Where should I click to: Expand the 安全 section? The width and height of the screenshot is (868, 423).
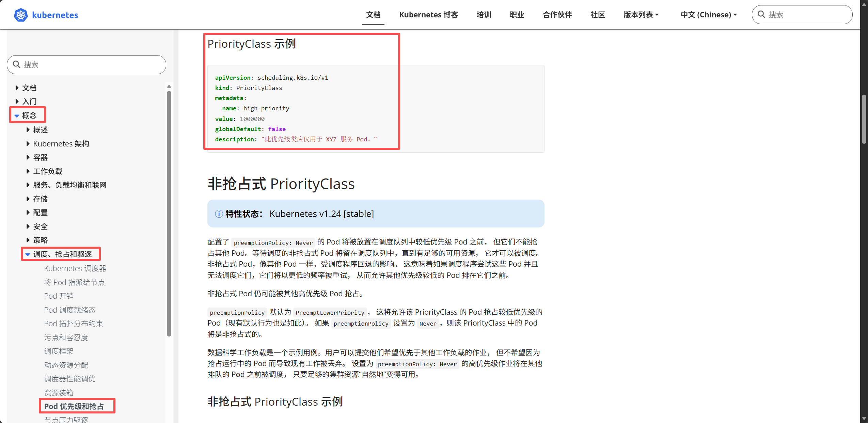point(28,226)
